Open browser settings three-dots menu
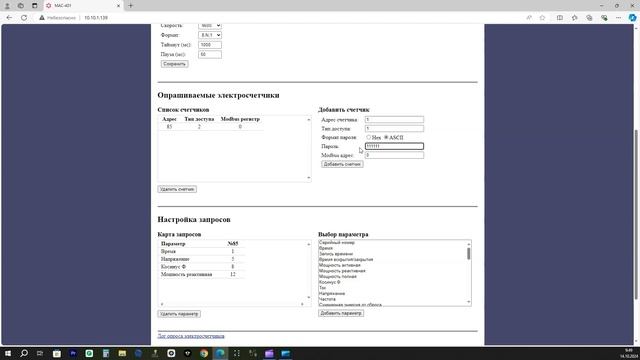Screen dimensions: 640x360 [x=618, y=18]
